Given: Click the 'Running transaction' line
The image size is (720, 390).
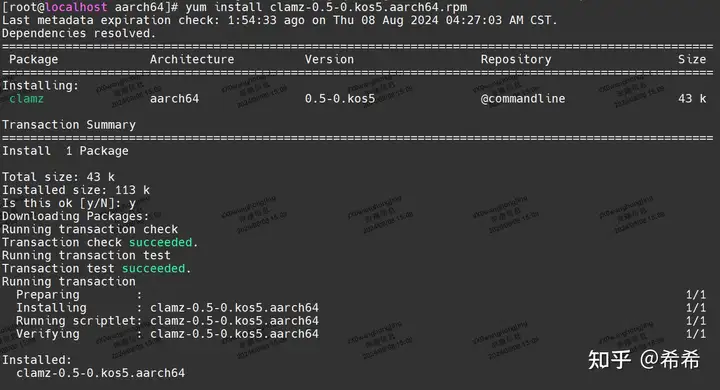Looking at the screenshot, I should (69, 282).
